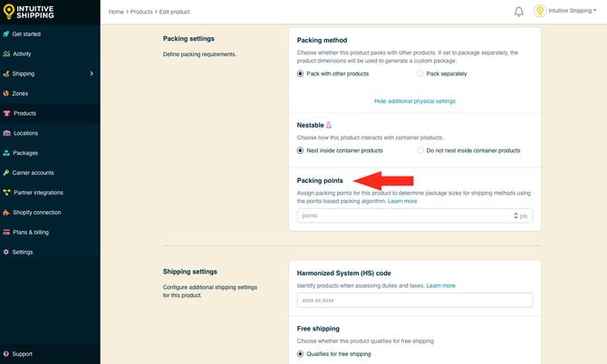Click the notification bell icon
Viewport: 607px width, 364px height.
[x=519, y=12]
